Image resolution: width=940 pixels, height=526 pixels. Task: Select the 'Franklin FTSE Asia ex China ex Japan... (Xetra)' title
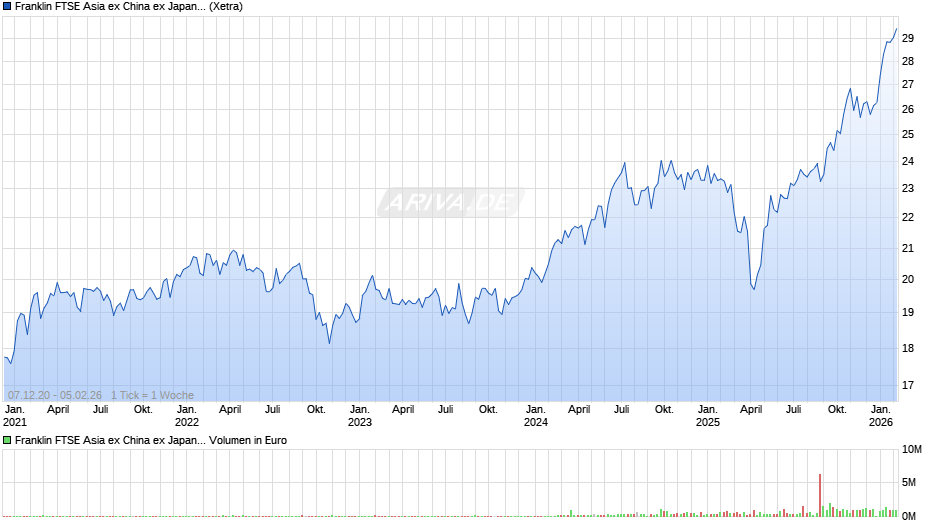[129, 7]
